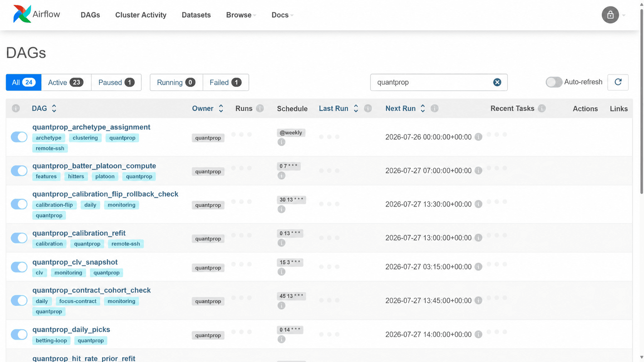Clear the quantprop search text
Image resolution: width=644 pixels, height=362 pixels.
coord(497,82)
